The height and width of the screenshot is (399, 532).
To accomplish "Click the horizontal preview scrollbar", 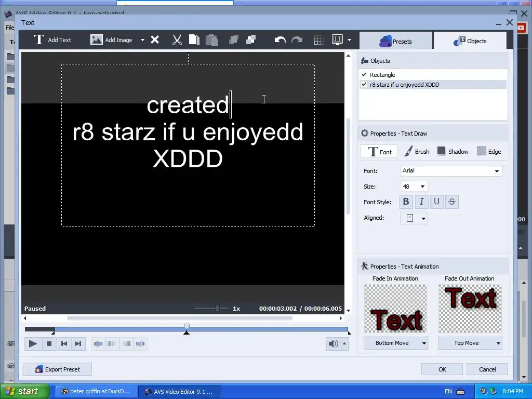I will (x=180, y=318).
